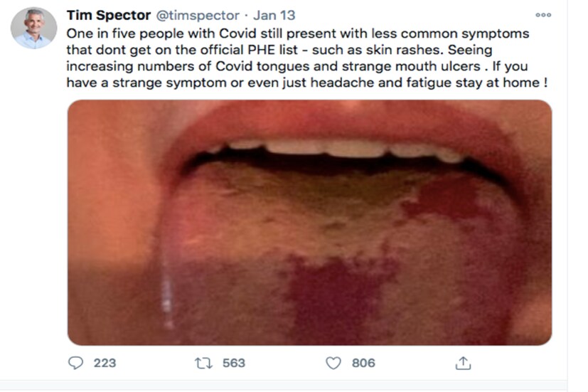Screen dimensions: 588x392
Task: Click the white teeth in the photo
Action: 334,149
